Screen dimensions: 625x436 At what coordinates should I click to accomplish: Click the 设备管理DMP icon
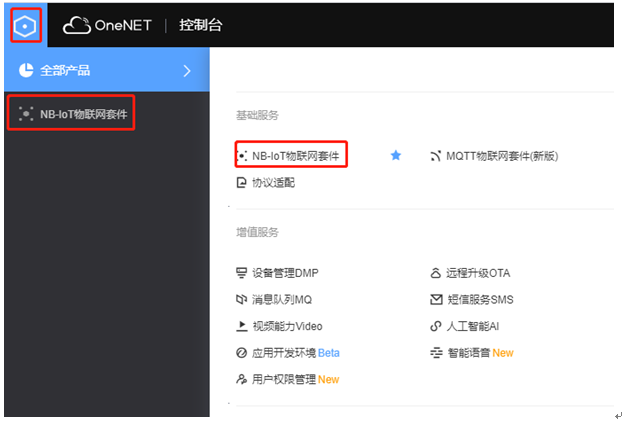point(242,273)
